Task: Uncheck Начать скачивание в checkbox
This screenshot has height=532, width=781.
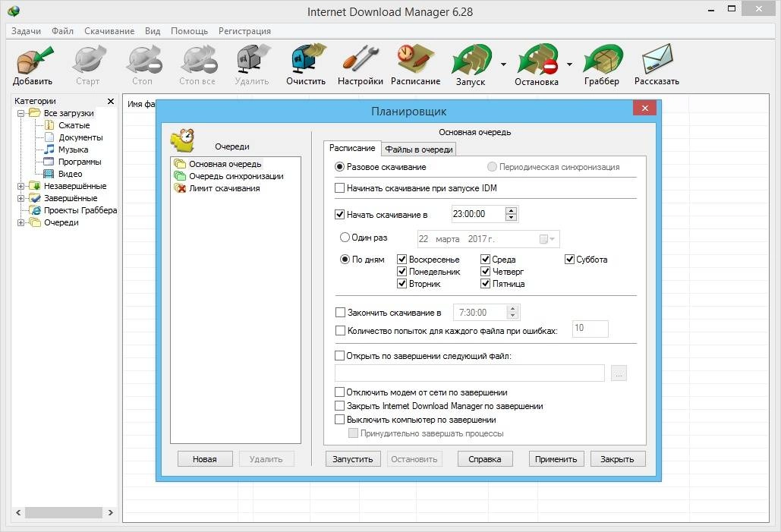Action: tap(340, 214)
